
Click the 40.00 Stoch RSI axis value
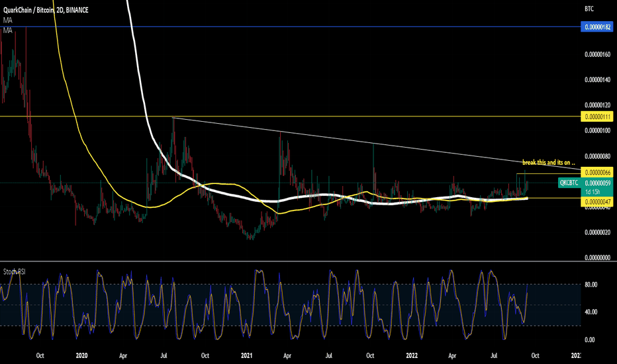591,312
